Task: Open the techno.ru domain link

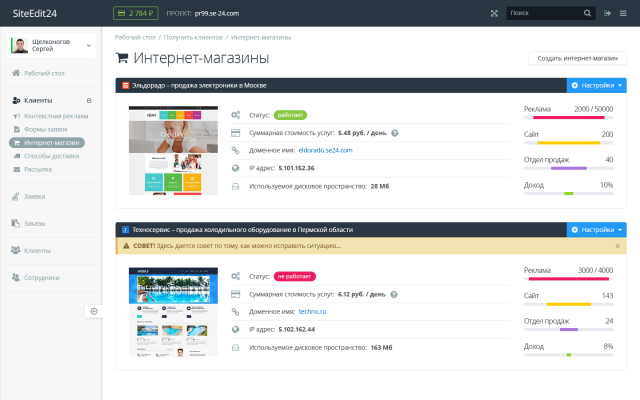Action: (312, 311)
